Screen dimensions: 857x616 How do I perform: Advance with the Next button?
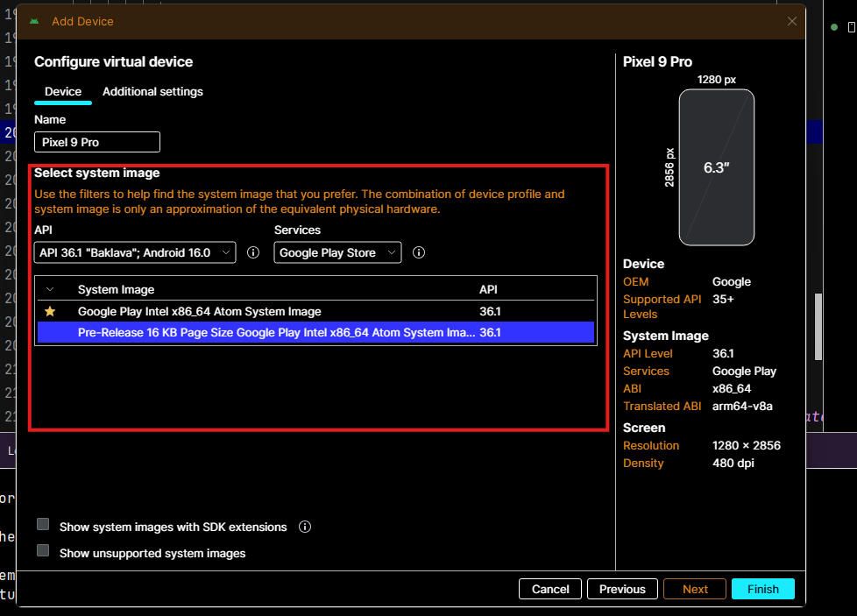pyautogui.click(x=694, y=589)
